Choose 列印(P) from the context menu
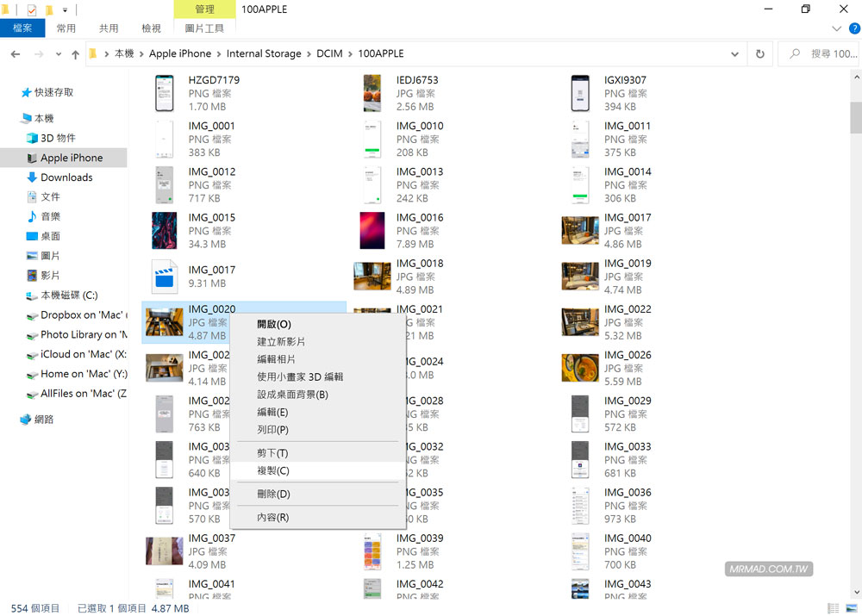This screenshot has width=862, height=616. [316, 430]
